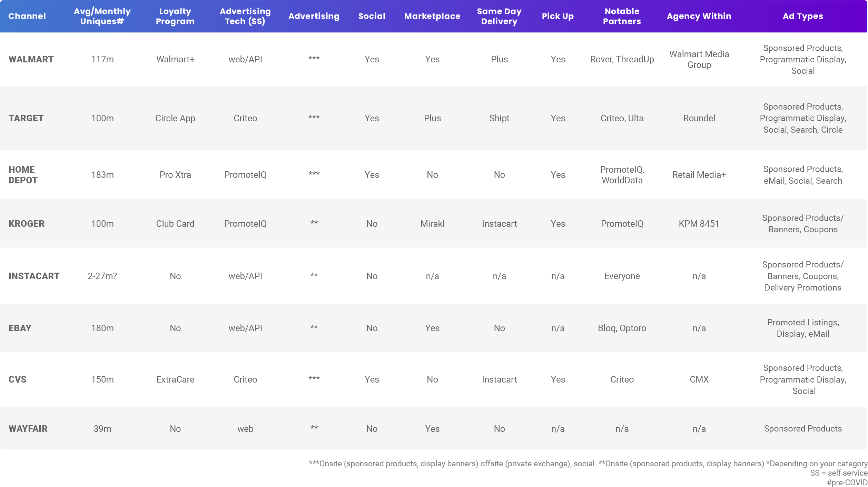Click the Club Card loyalty cell
The width and height of the screenshot is (868, 487).
pos(175,224)
